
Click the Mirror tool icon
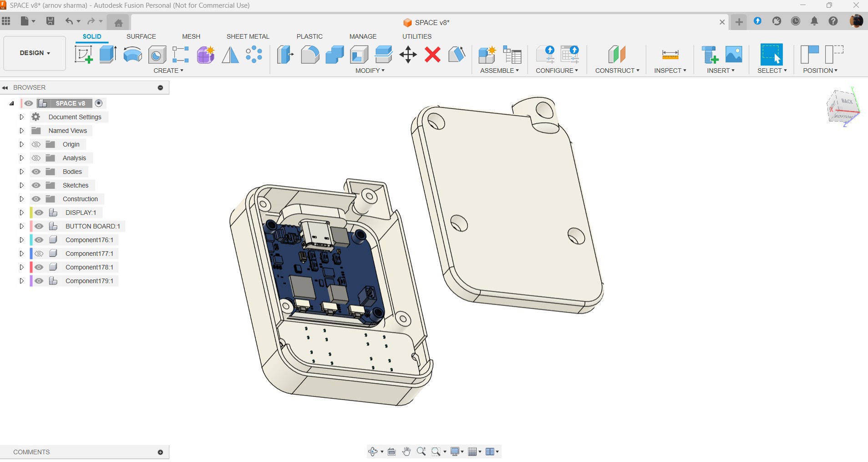pos(230,55)
